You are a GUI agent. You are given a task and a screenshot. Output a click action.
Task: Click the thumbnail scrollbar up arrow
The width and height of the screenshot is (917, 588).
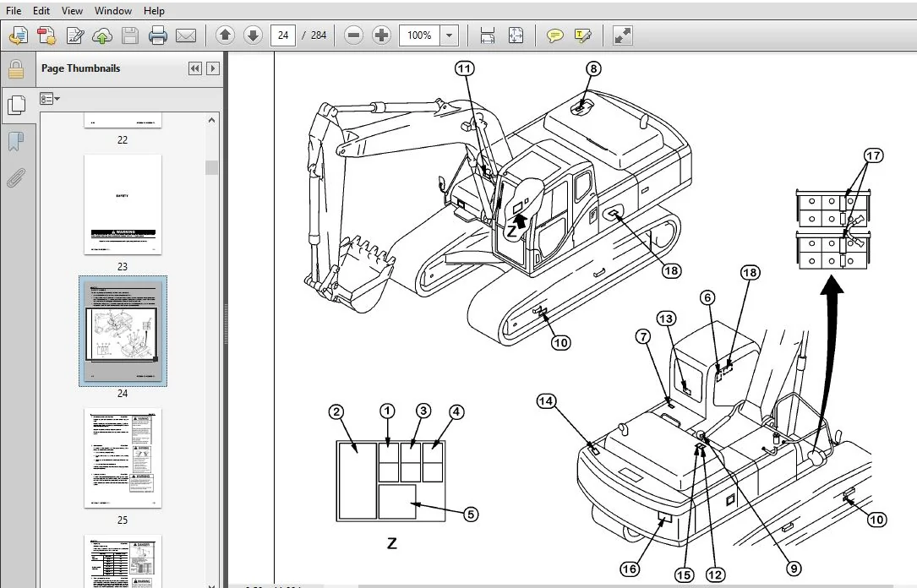coord(211,121)
